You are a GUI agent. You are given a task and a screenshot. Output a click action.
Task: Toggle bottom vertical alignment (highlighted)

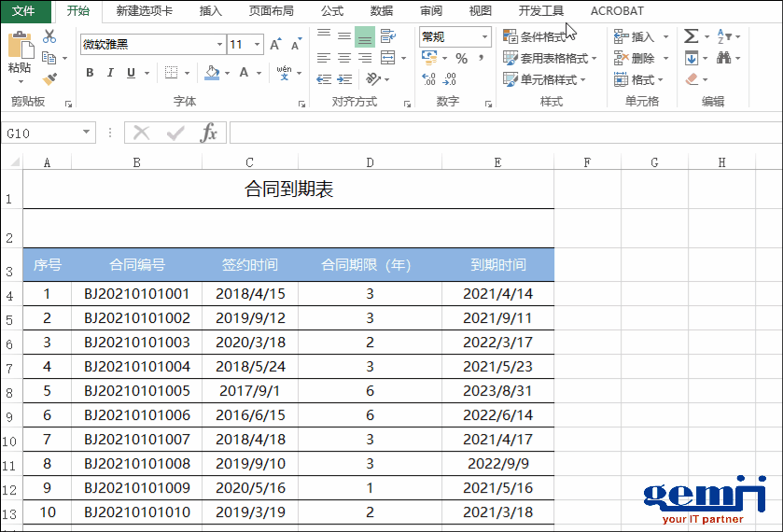pyautogui.click(x=365, y=37)
